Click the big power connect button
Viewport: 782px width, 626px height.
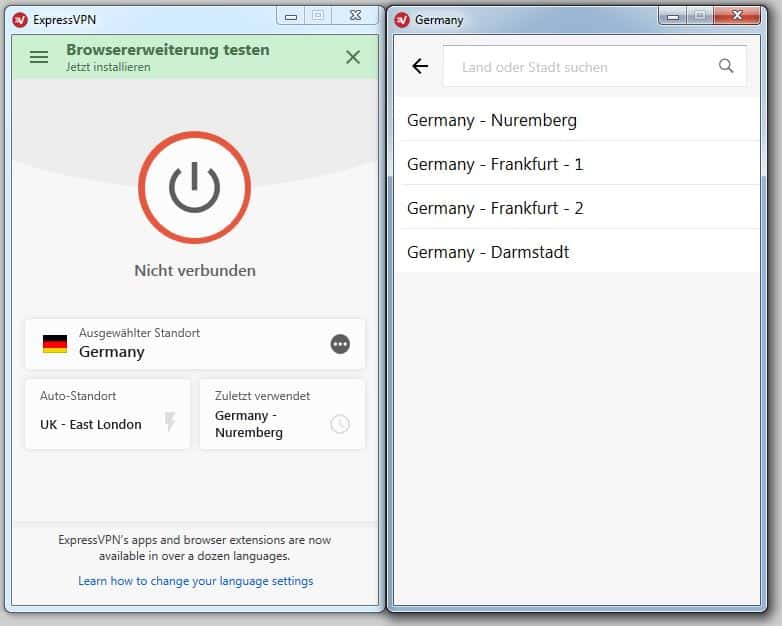coord(195,188)
